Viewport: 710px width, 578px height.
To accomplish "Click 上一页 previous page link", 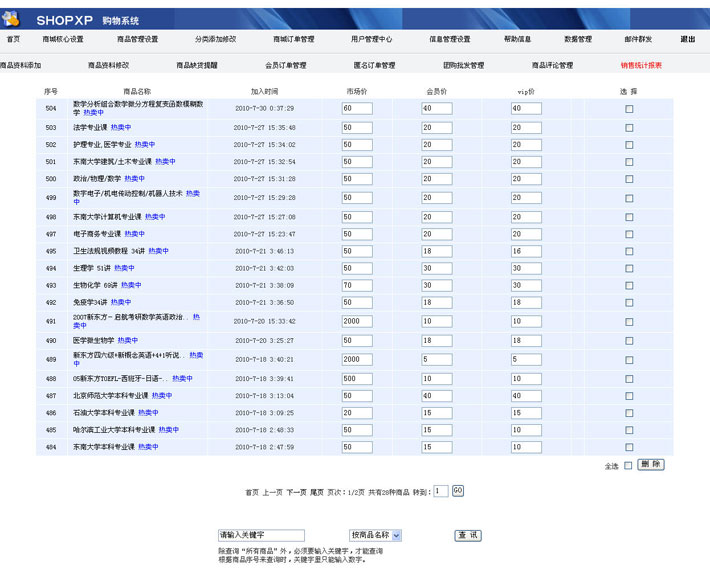I will 273,492.
